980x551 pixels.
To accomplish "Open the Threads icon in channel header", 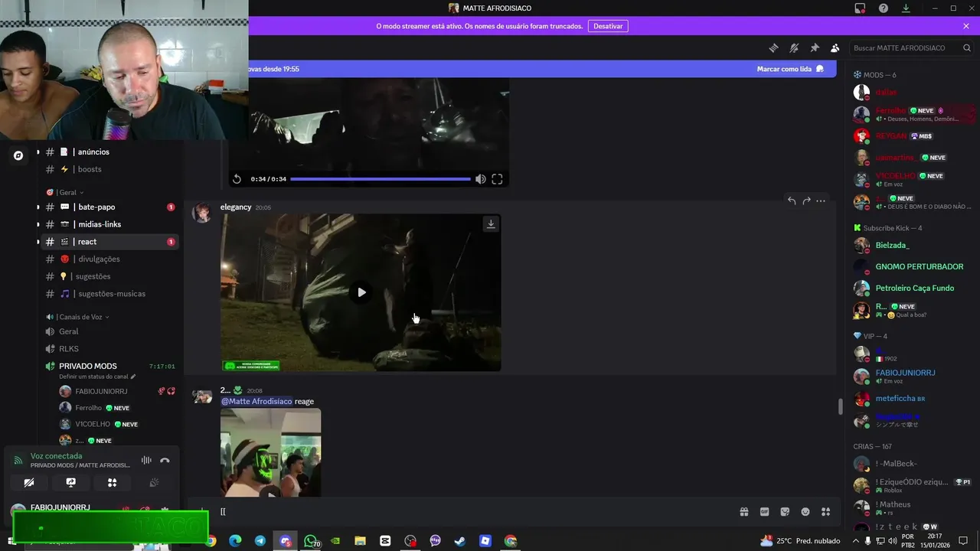I will point(773,47).
